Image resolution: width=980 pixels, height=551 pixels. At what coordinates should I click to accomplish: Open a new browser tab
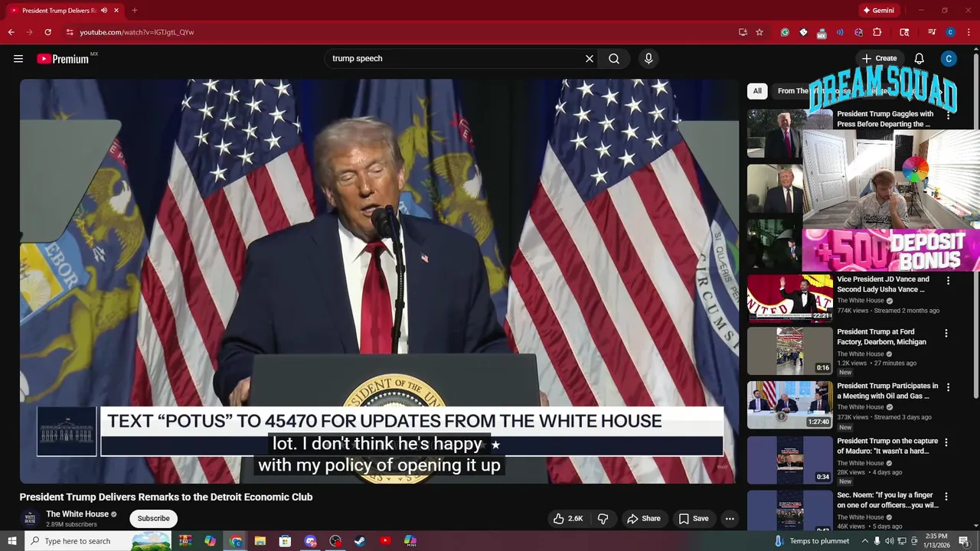(x=135, y=11)
